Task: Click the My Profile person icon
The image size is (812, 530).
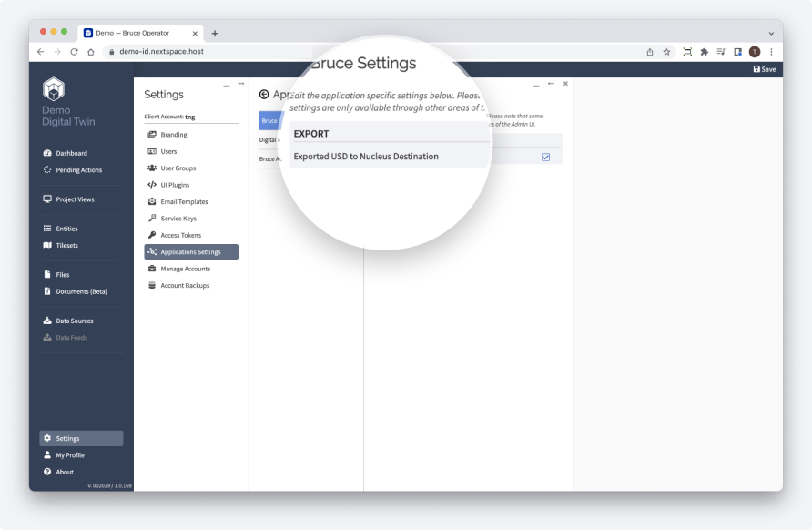Action: (47, 455)
